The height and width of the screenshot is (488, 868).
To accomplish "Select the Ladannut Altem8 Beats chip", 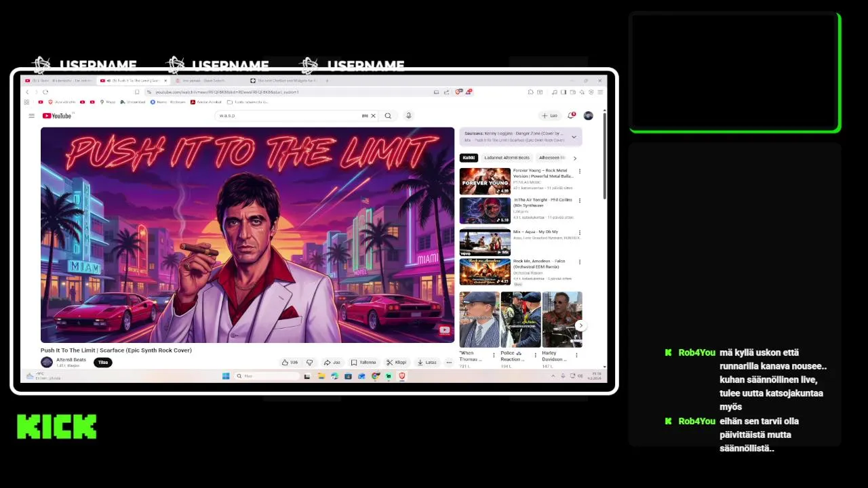I will pos(507,158).
